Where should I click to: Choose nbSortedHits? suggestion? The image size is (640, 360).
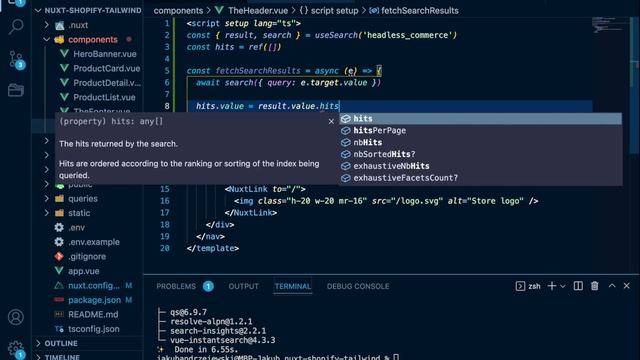[x=480, y=154]
